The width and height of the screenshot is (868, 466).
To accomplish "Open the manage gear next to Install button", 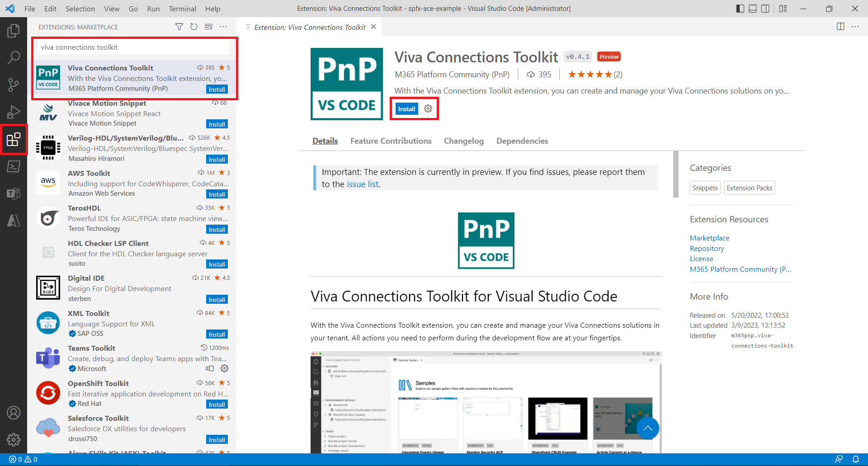I will point(428,109).
